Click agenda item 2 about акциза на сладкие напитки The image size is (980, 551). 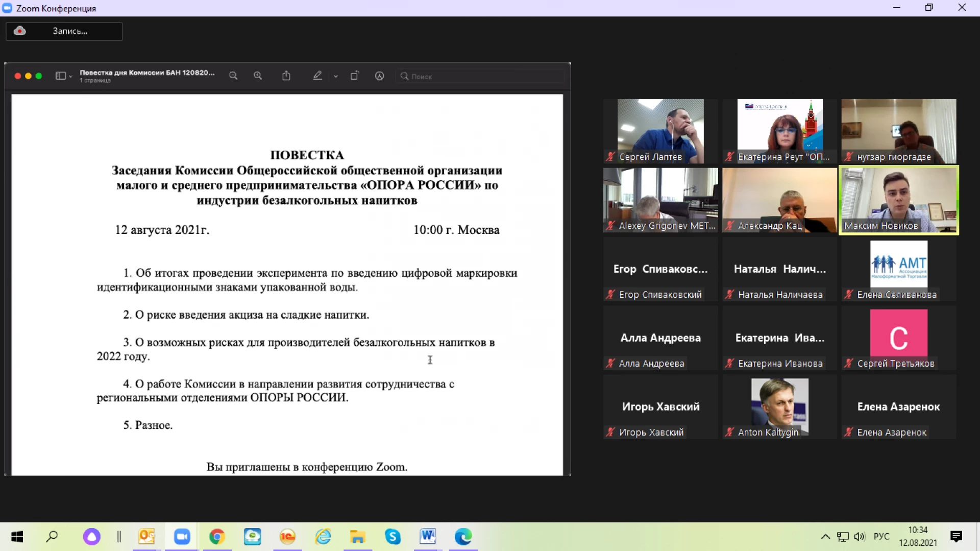[246, 315]
